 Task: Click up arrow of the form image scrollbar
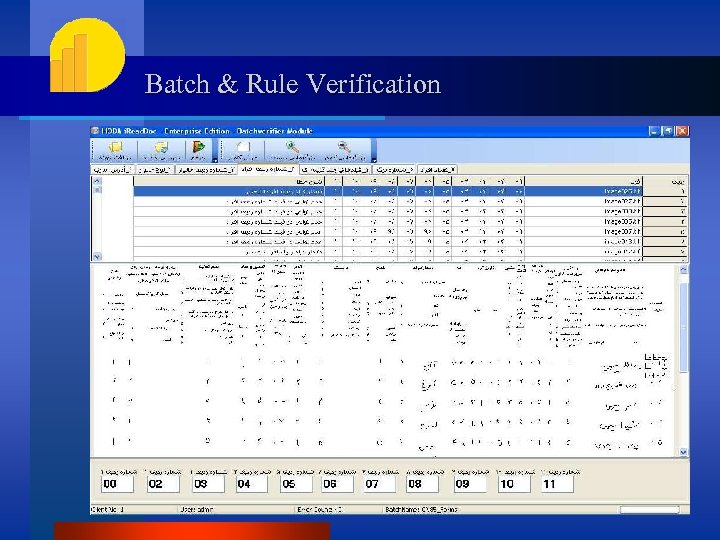[x=684, y=270]
